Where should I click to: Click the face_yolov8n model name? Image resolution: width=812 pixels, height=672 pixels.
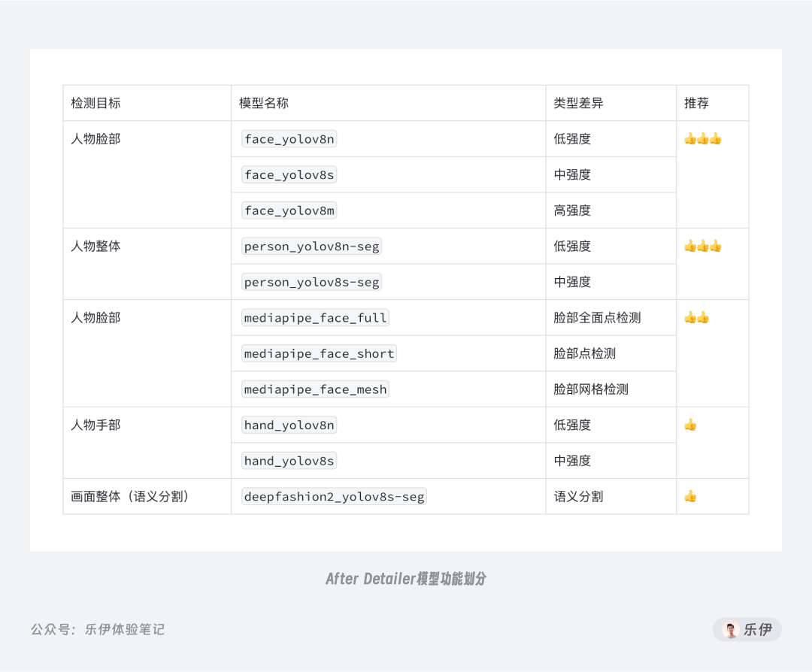point(289,139)
